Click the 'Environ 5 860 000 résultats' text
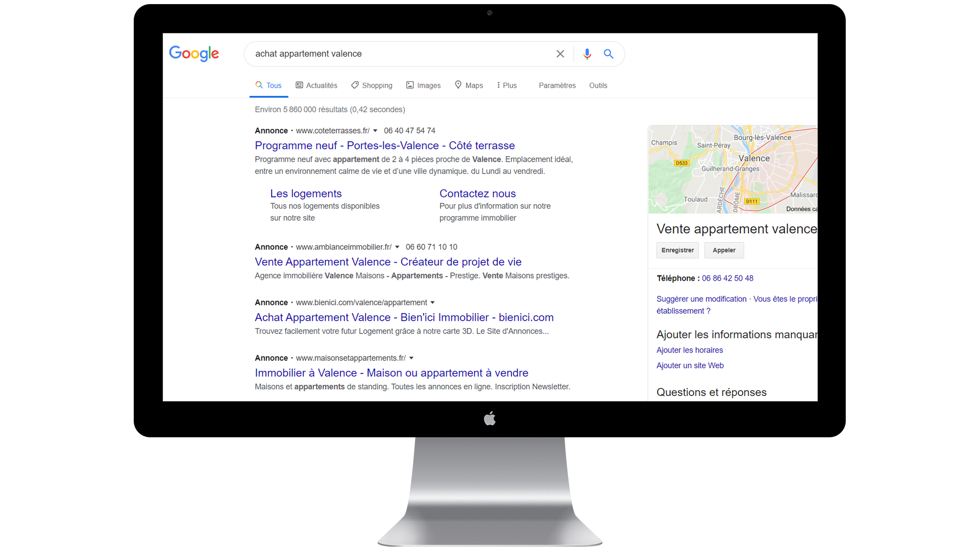980x551 pixels. coord(330,110)
